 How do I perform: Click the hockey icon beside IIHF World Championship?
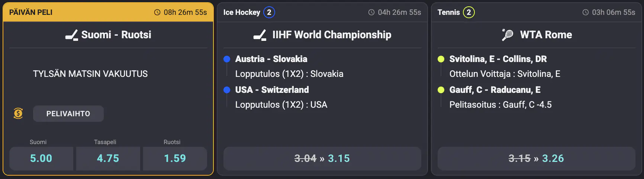260,35
